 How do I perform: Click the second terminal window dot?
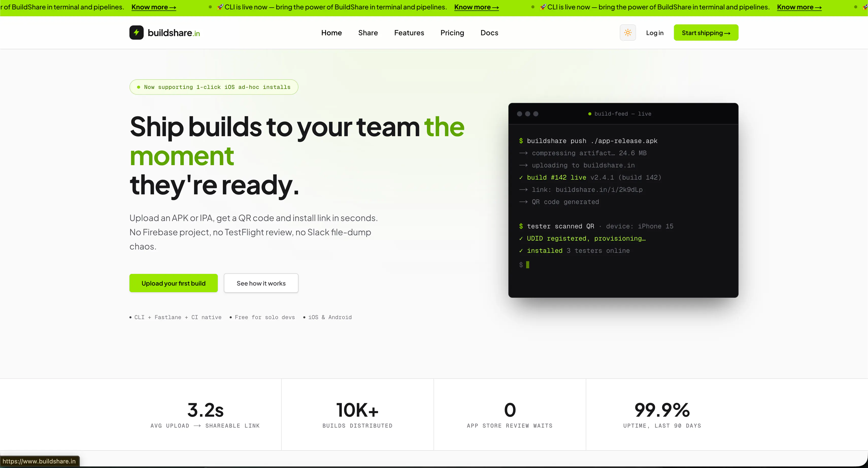click(x=528, y=114)
